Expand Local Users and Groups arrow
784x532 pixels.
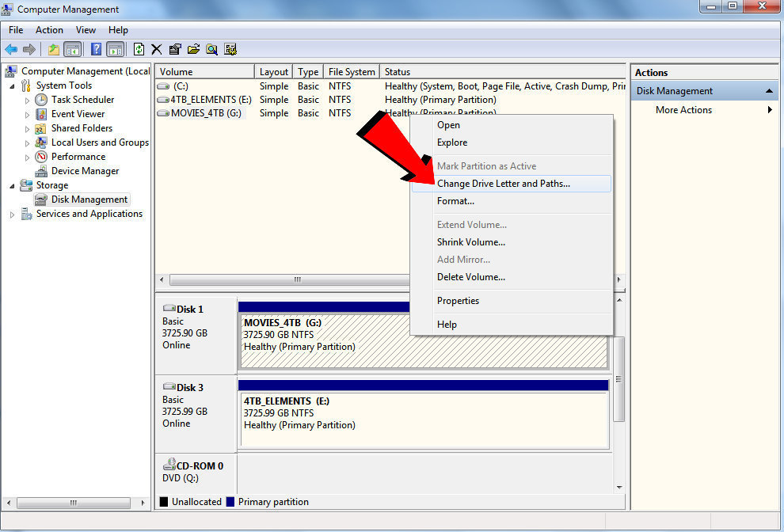coord(28,143)
